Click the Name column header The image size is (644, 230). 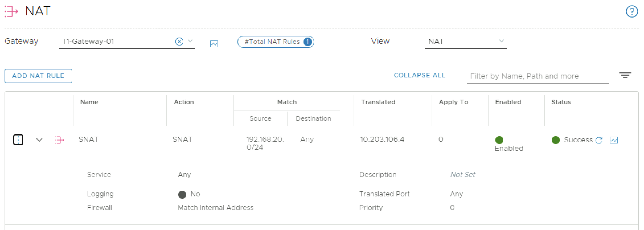[89, 102]
